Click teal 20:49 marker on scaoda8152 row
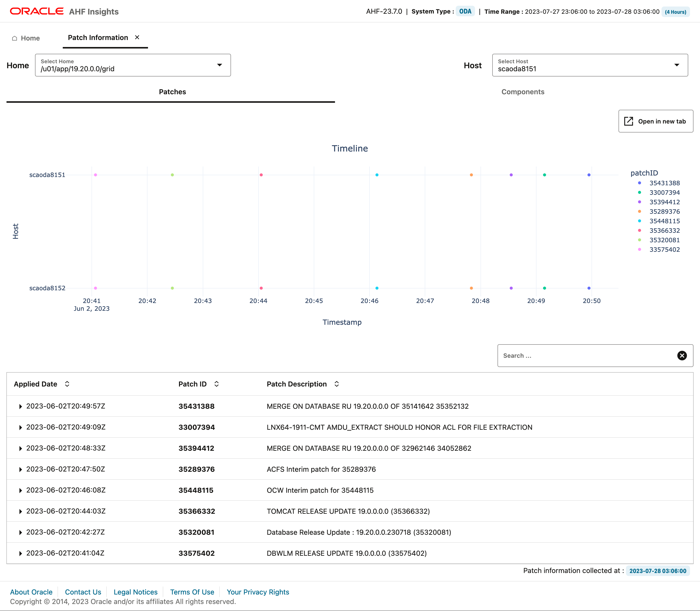The height and width of the screenshot is (611, 700). (544, 288)
